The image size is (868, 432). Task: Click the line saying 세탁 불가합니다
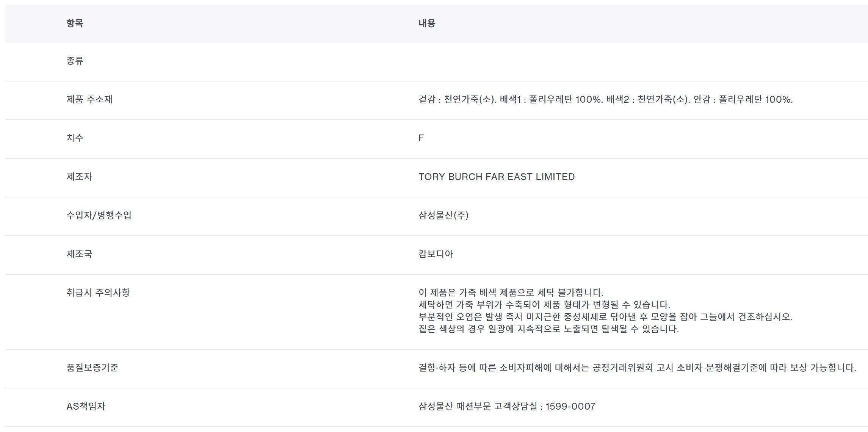[x=511, y=293]
